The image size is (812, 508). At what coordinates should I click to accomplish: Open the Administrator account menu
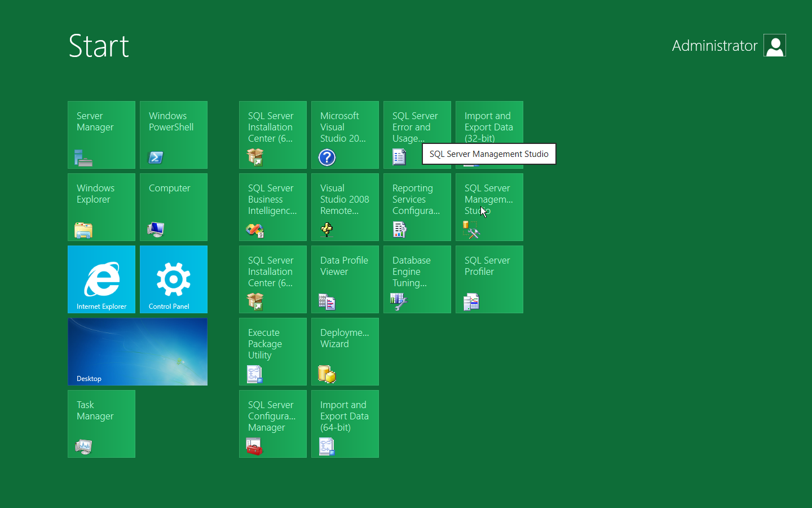tap(729, 45)
